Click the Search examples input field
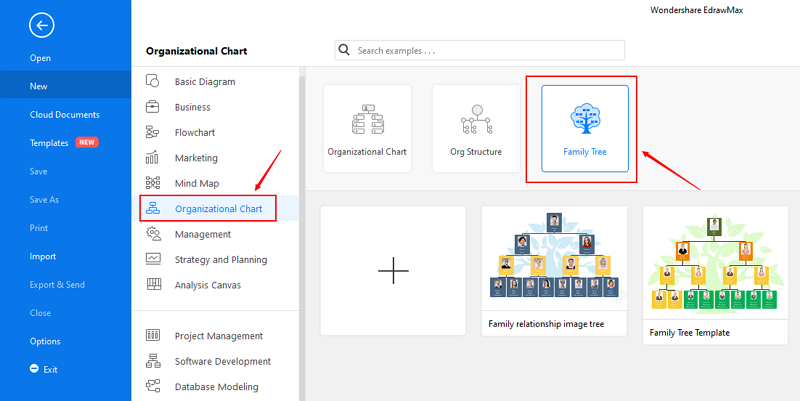 point(480,51)
